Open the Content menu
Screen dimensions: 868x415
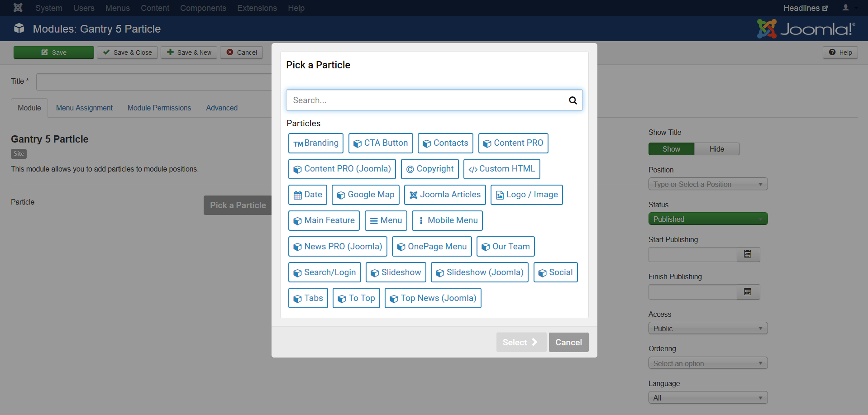pos(155,8)
